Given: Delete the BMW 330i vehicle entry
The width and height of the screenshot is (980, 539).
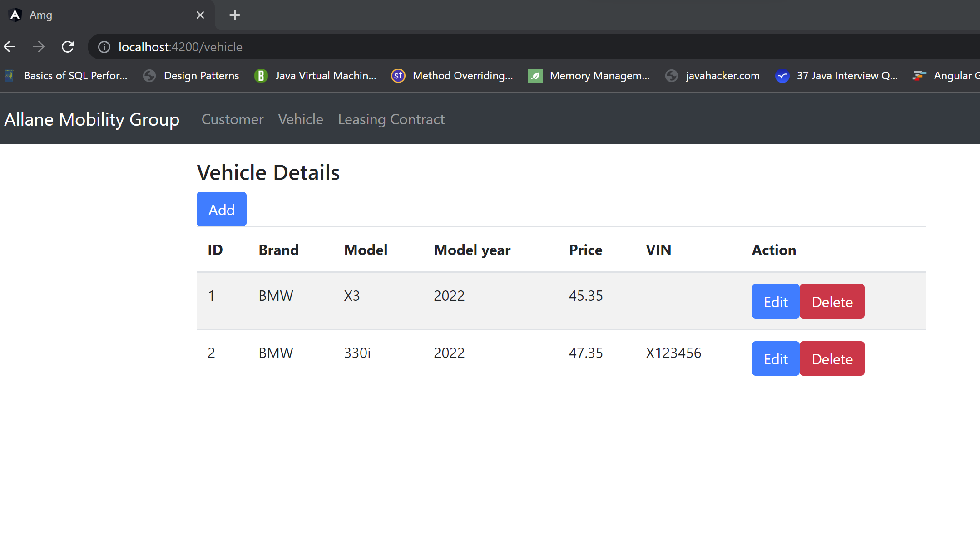Looking at the screenshot, I should (832, 358).
